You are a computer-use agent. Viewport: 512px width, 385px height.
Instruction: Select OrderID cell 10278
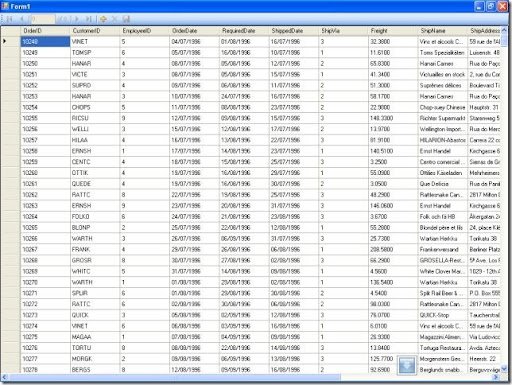tap(45, 369)
